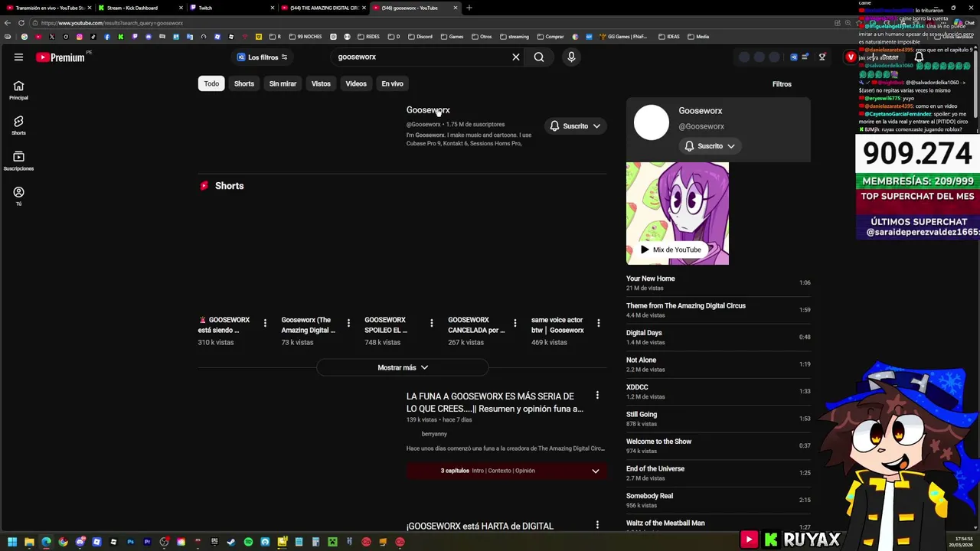980x551 pixels.
Task: Play 'Welcome to the Show' track
Action: [718, 446]
